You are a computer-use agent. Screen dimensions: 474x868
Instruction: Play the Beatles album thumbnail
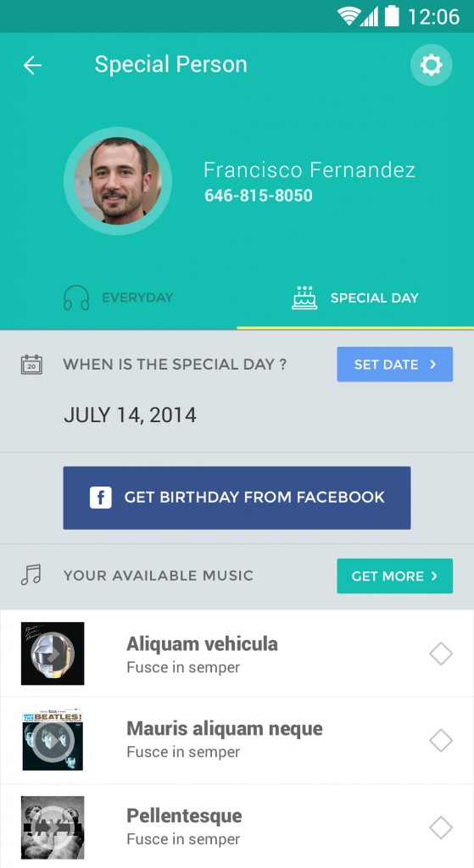pyautogui.click(x=53, y=741)
